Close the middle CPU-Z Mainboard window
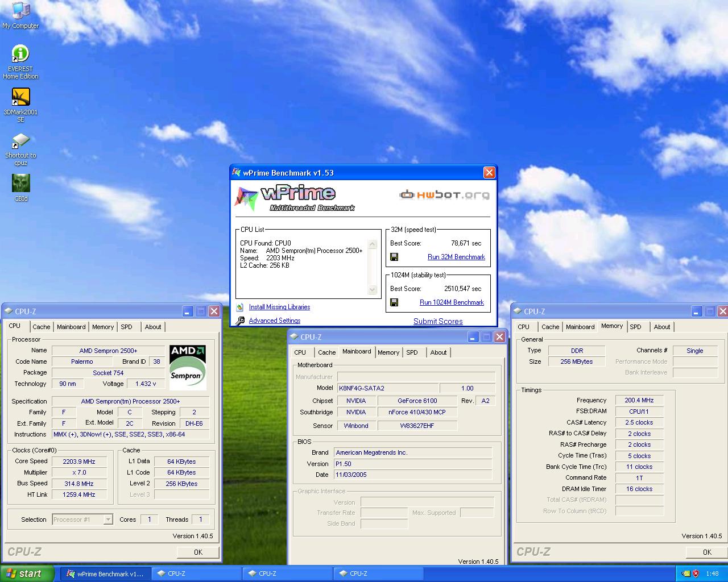The width and height of the screenshot is (728, 582). pos(499,337)
